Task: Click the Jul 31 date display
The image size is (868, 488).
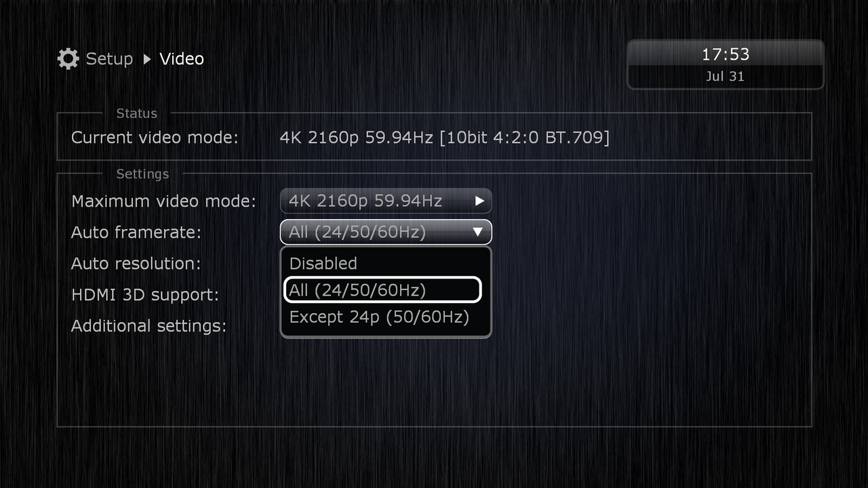Action: (725, 76)
